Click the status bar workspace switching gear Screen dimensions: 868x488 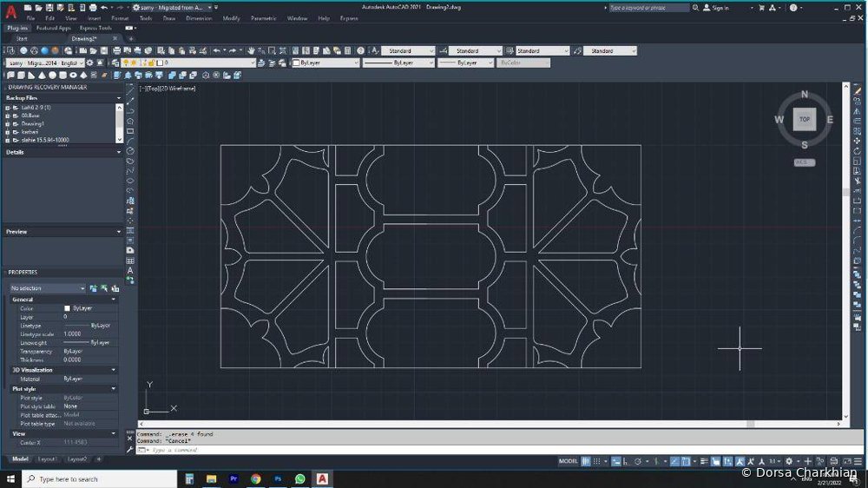789,461
